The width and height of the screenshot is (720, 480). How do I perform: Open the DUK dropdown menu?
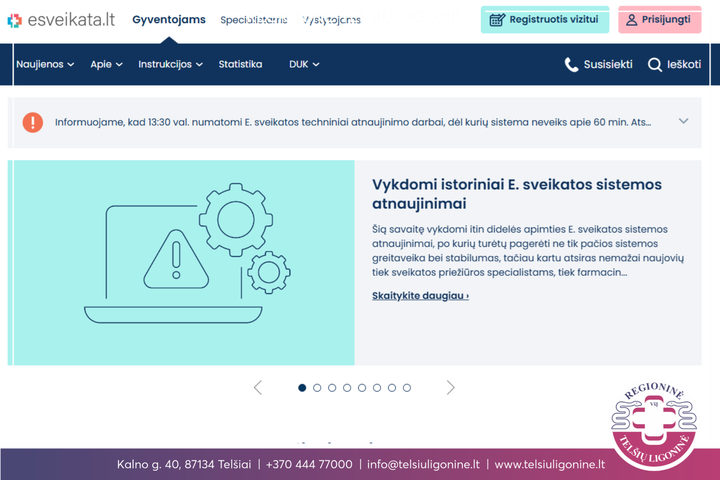304,64
